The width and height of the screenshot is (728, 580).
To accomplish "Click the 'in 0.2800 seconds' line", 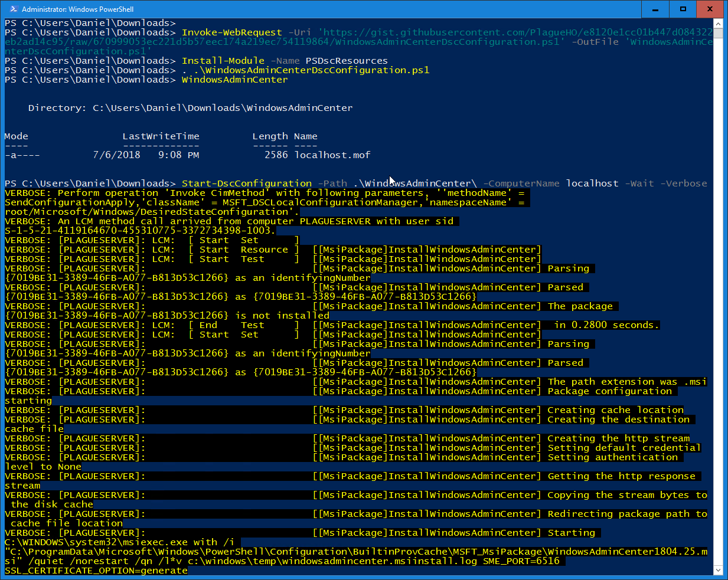I will [606, 325].
